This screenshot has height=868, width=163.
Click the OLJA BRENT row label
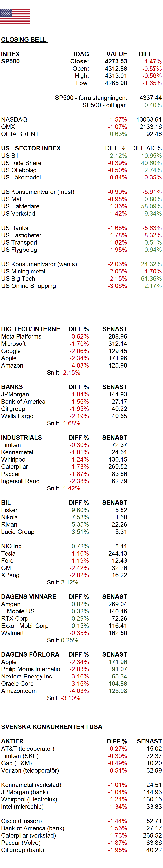[x=20, y=134]
